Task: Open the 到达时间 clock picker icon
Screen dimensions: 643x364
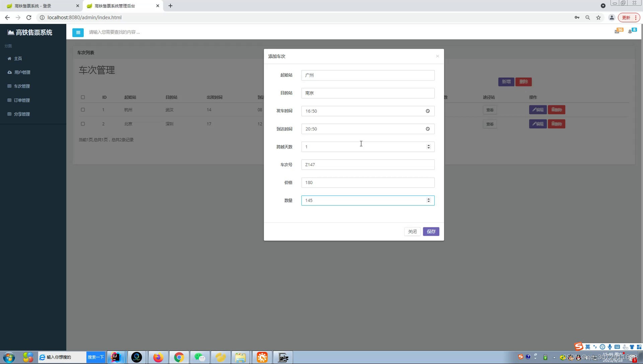Action: 428,129
